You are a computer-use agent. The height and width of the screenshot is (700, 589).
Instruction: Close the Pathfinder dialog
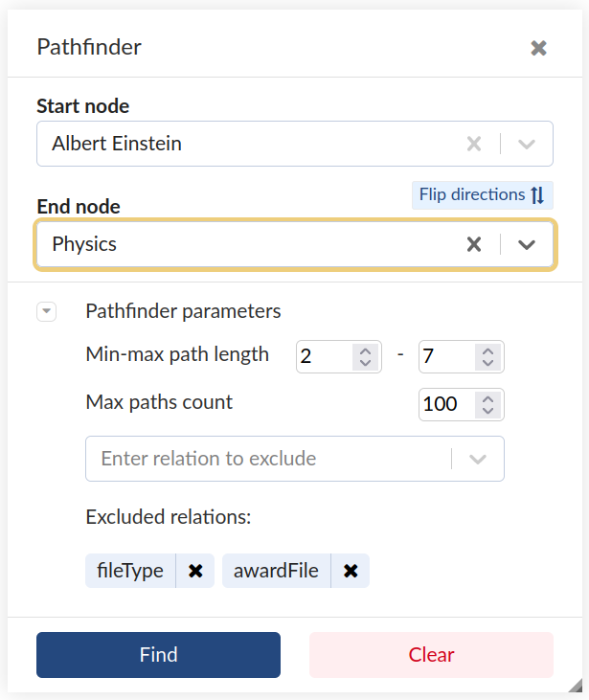tap(538, 48)
